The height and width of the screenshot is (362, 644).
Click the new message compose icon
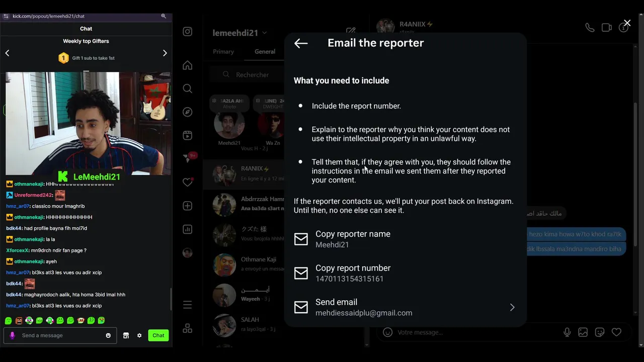pos(351,32)
